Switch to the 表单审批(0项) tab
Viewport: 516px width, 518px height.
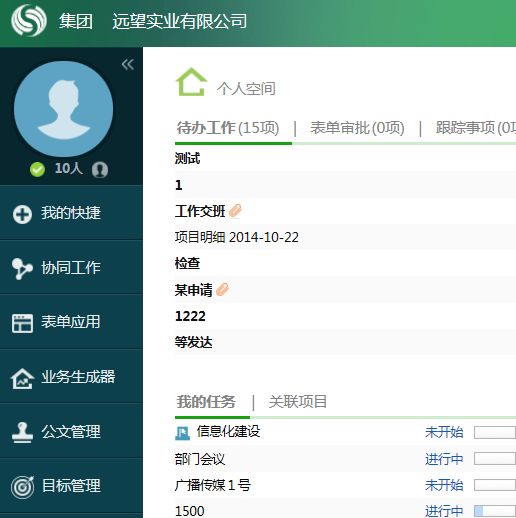click(357, 128)
